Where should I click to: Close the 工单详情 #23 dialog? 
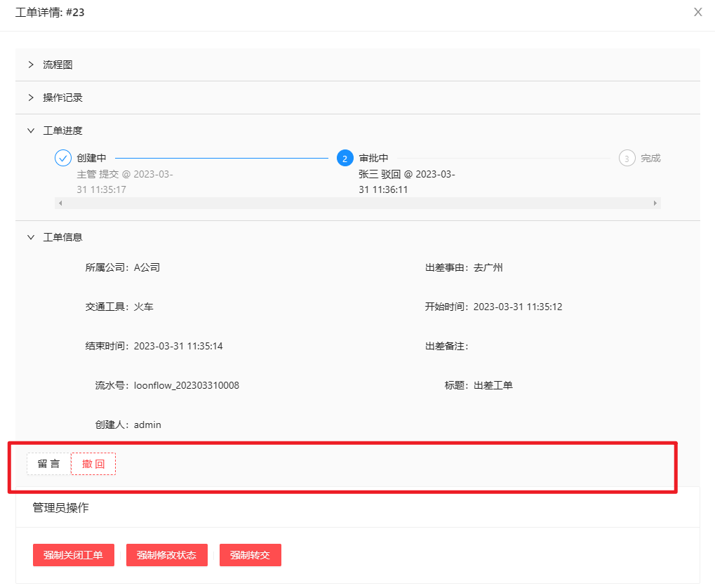(x=697, y=12)
